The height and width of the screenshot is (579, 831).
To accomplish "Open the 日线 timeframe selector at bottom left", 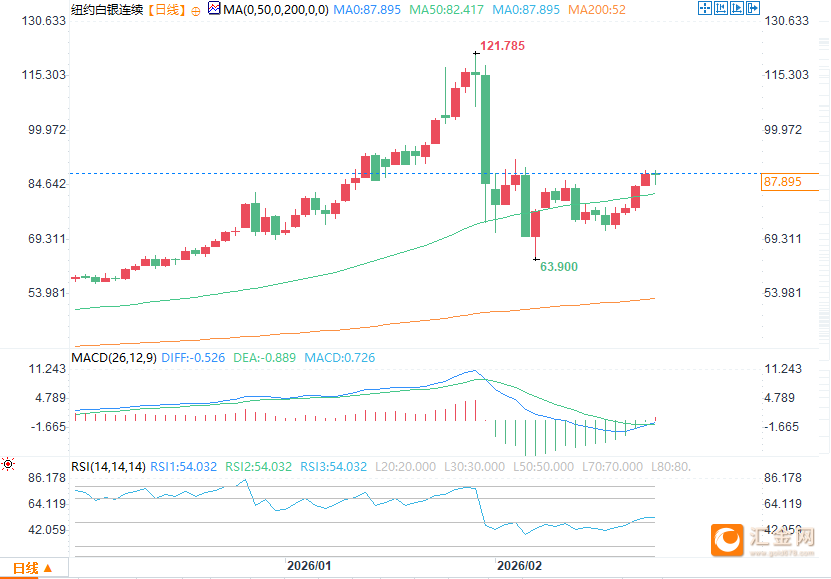I will (33, 568).
